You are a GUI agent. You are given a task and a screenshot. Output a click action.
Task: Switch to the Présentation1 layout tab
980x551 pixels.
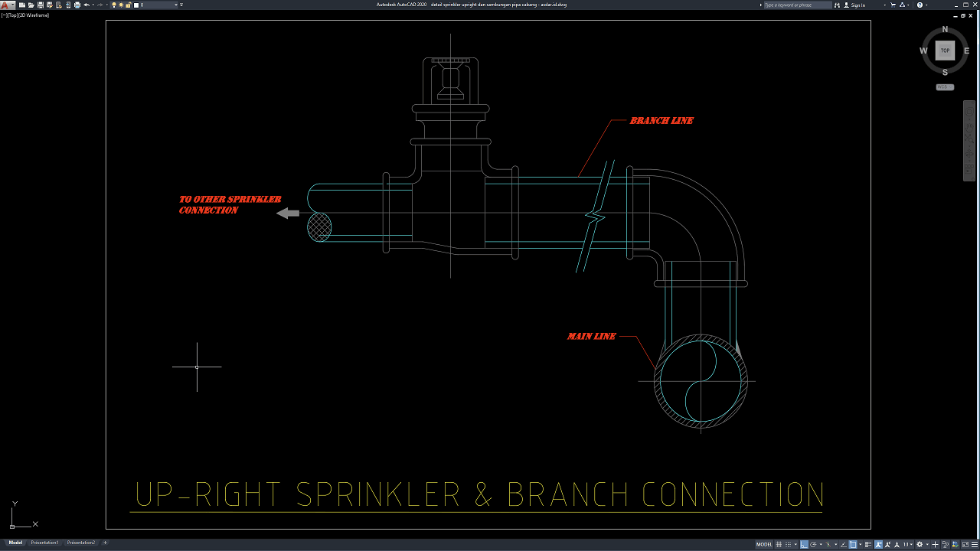(44, 543)
